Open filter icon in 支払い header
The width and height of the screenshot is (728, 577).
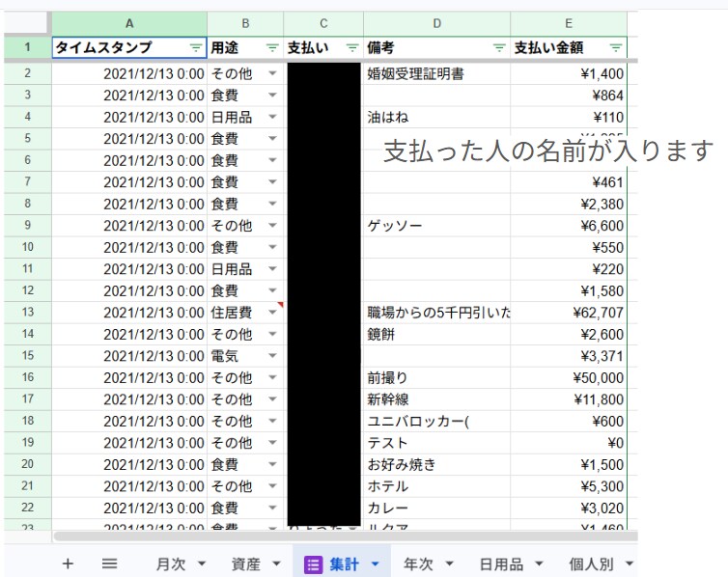click(352, 48)
